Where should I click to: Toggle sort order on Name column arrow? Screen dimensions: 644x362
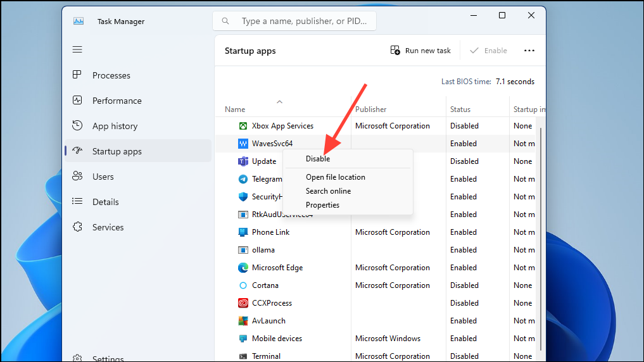pos(279,102)
